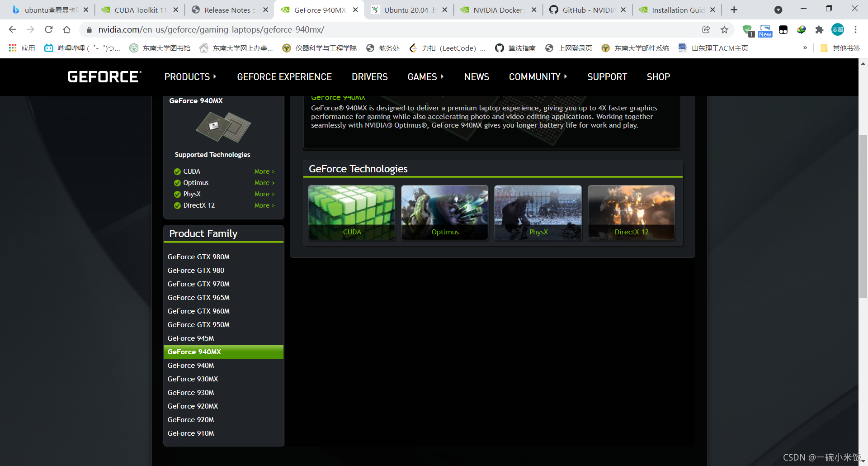Screen dimensions: 868x466
Task: Open a new browser tab
Action: click(x=734, y=10)
